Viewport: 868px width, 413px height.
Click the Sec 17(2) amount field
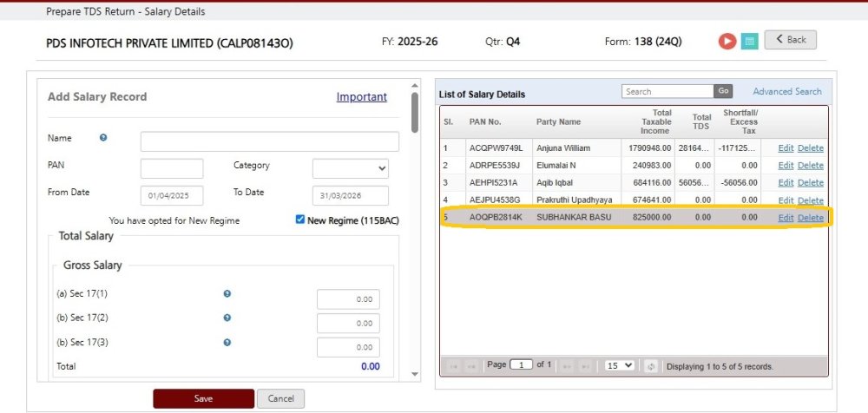[x=348, y=324]
